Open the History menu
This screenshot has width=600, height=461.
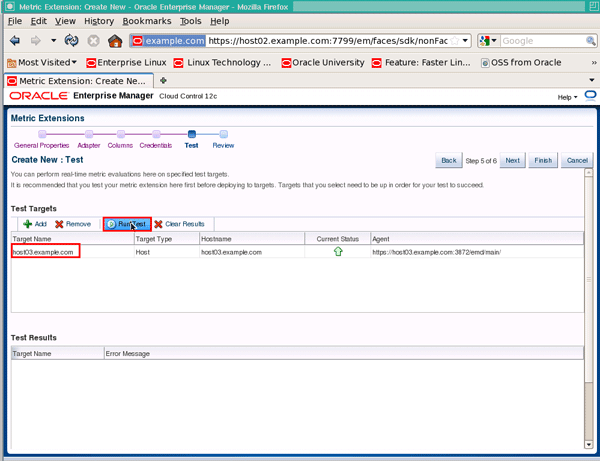point(99,21)
